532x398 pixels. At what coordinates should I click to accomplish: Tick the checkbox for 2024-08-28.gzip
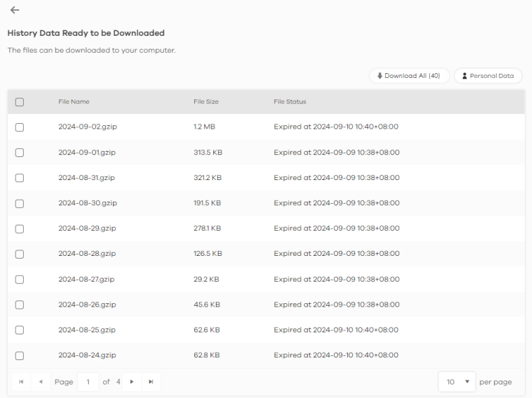pos(20,254)
